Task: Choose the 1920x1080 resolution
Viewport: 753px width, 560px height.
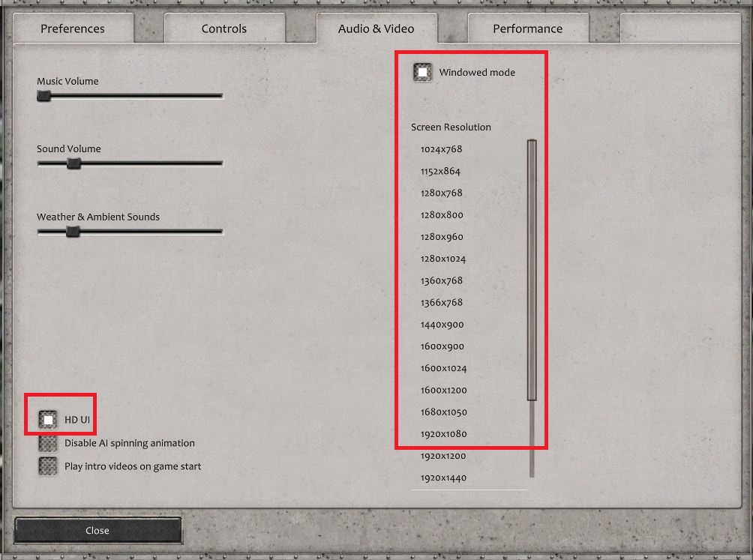Action: 443,434
